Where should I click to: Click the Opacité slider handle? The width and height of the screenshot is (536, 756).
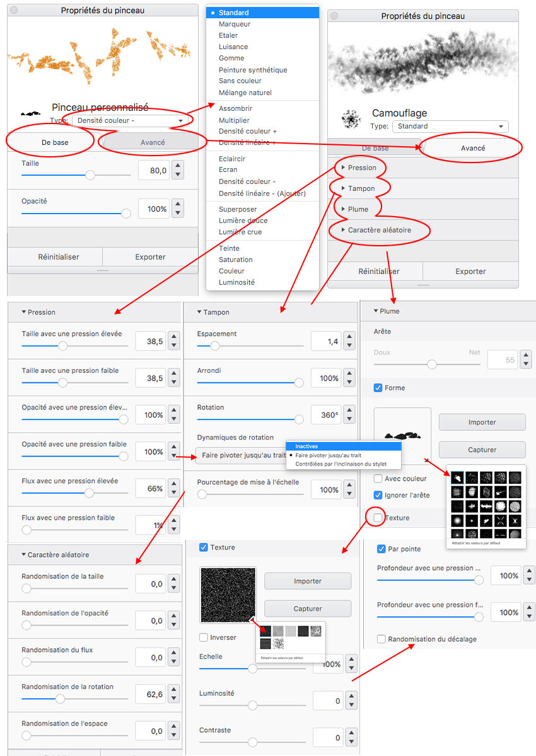(125, 214)
